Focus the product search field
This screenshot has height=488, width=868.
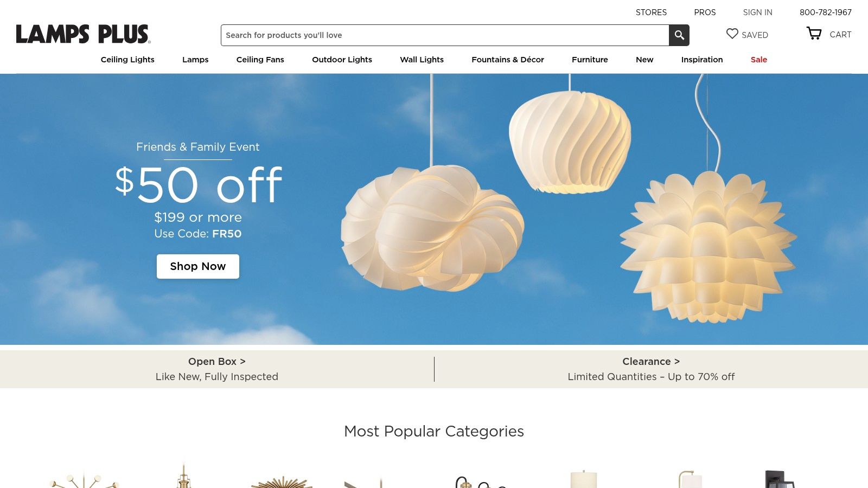tap(445, 35)
